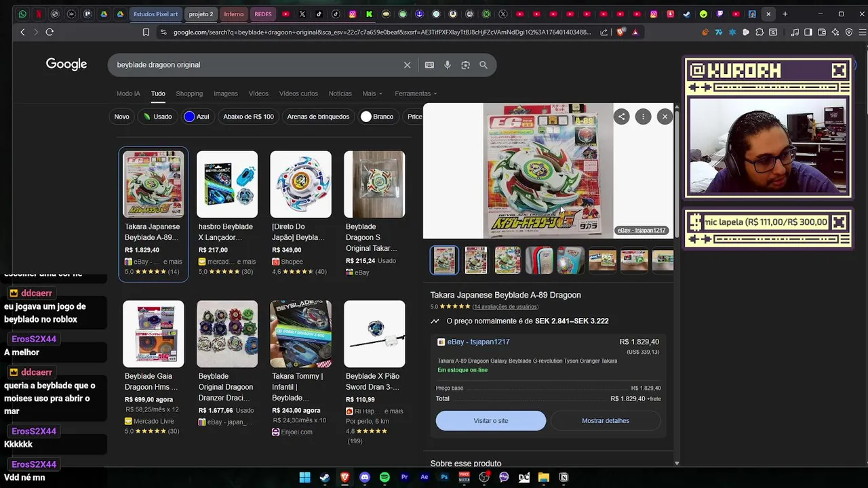Open OBS Studio from taskbar
Image resolution: width=868 pixels, height=488 pixels.
click(484, 477)
